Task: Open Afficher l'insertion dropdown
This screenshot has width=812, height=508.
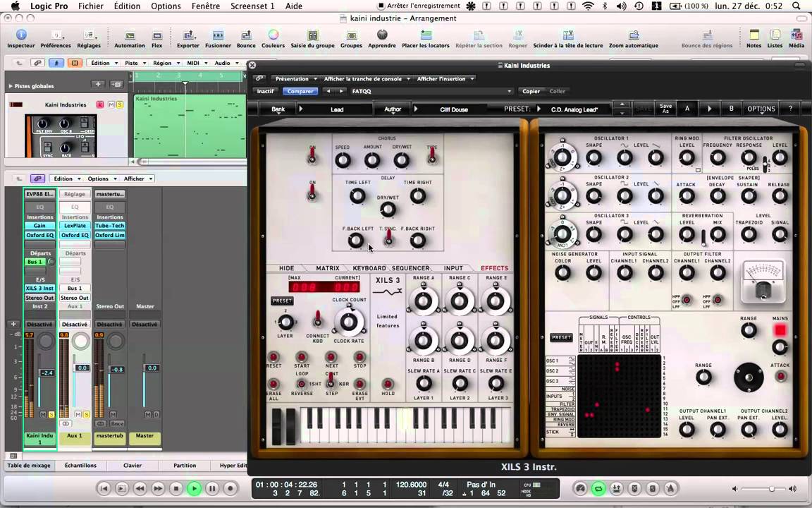Action: pos(445,79)
